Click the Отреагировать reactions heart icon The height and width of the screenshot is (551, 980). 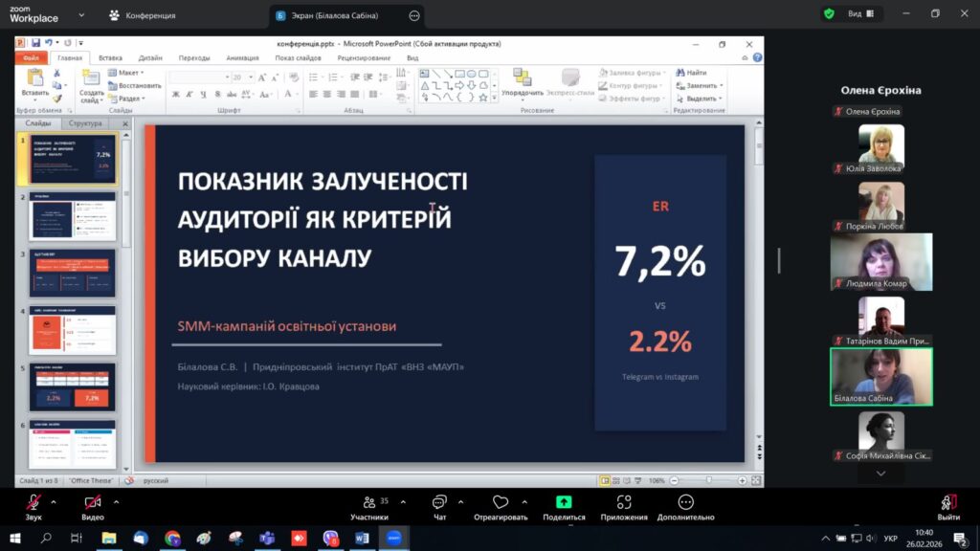(x=500, y=502)
